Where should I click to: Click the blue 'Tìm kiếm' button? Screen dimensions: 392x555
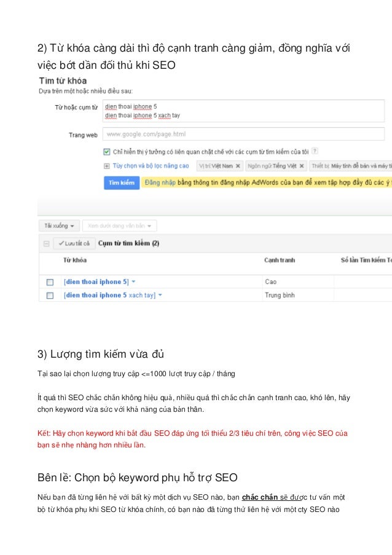122,183
